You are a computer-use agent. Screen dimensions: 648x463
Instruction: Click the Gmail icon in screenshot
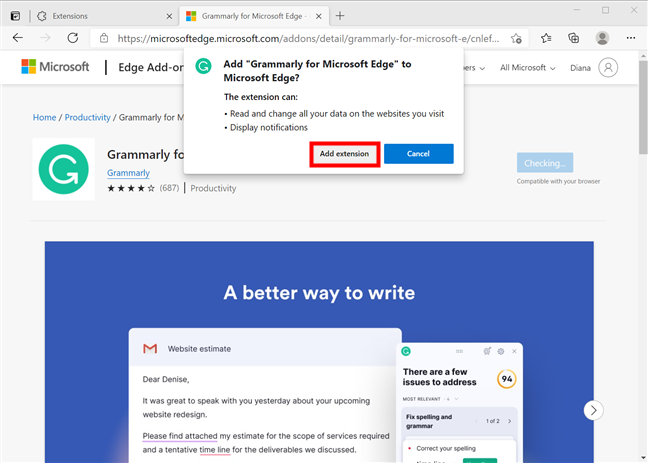pyautogui.click(x=150, y=349)
